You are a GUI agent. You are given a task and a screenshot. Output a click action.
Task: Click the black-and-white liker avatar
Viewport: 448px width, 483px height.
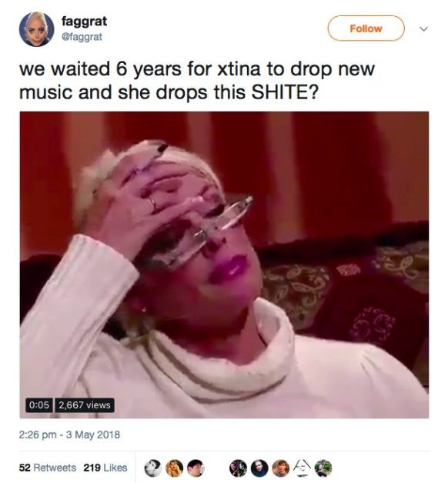click(153, 468)
